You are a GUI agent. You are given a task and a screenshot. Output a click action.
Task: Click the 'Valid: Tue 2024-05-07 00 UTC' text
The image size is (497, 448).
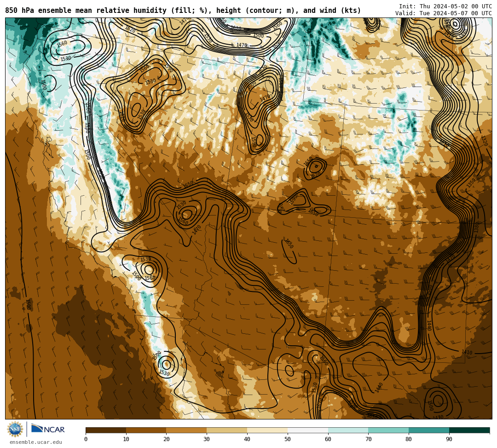[444, 13]
